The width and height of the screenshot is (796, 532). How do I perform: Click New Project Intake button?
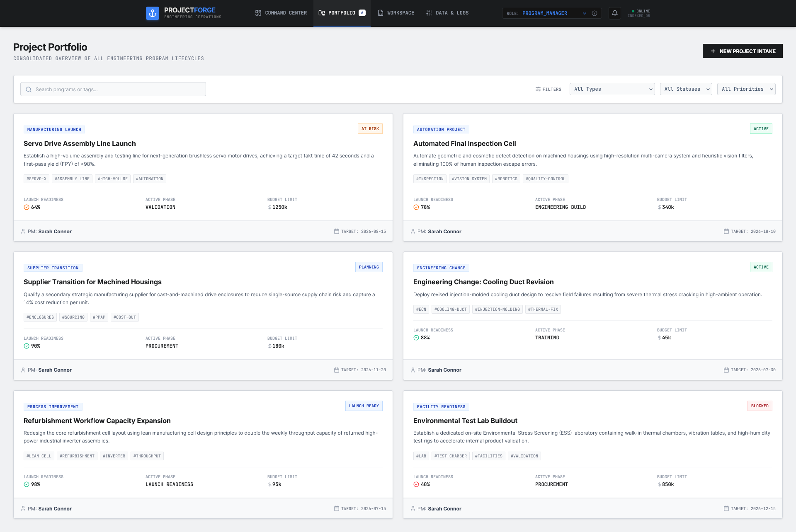pyautogui.click(x=743, y=51)
